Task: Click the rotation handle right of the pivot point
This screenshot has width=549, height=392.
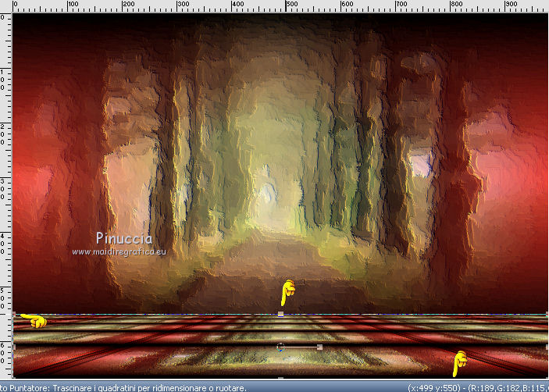Action: 319,347
